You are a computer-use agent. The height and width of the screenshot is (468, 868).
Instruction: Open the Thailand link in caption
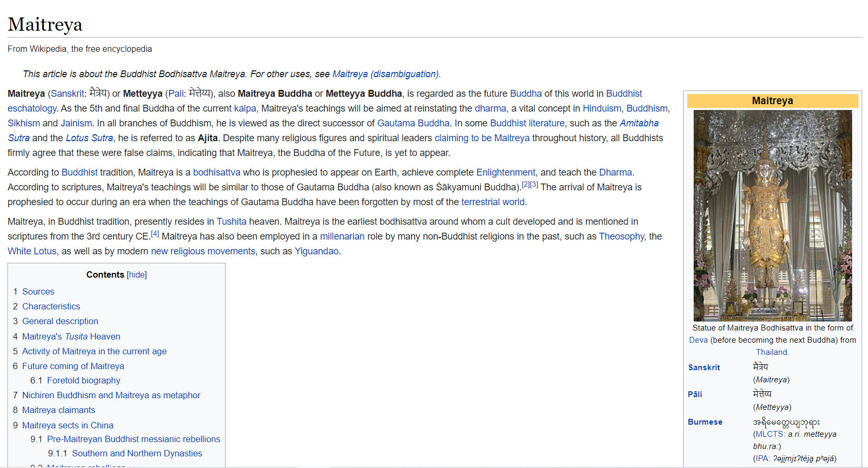772,352
